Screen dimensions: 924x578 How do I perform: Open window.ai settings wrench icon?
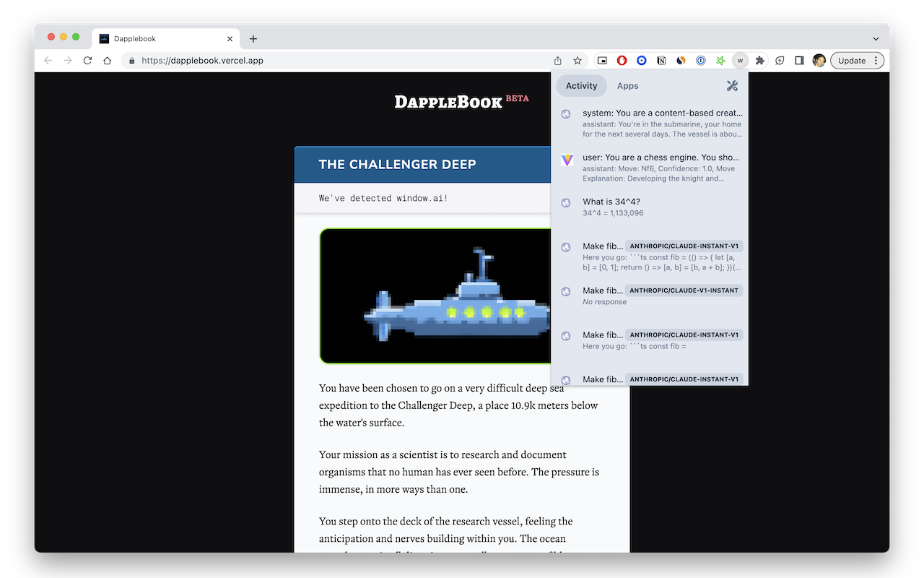click(x=732, y=86)
